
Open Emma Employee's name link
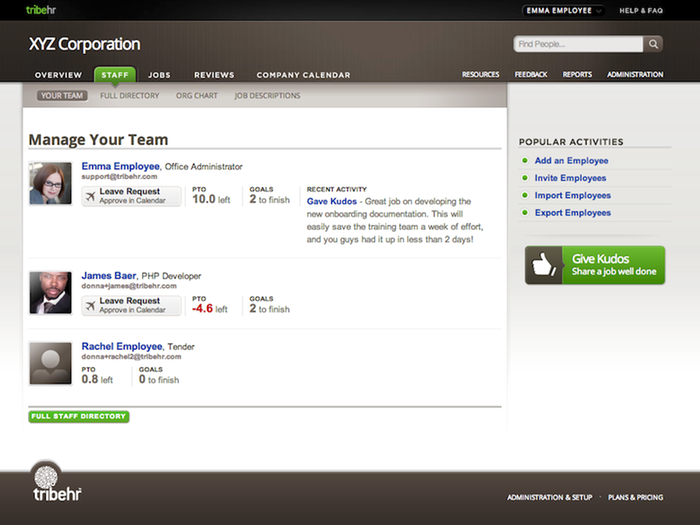click(121, 166)
